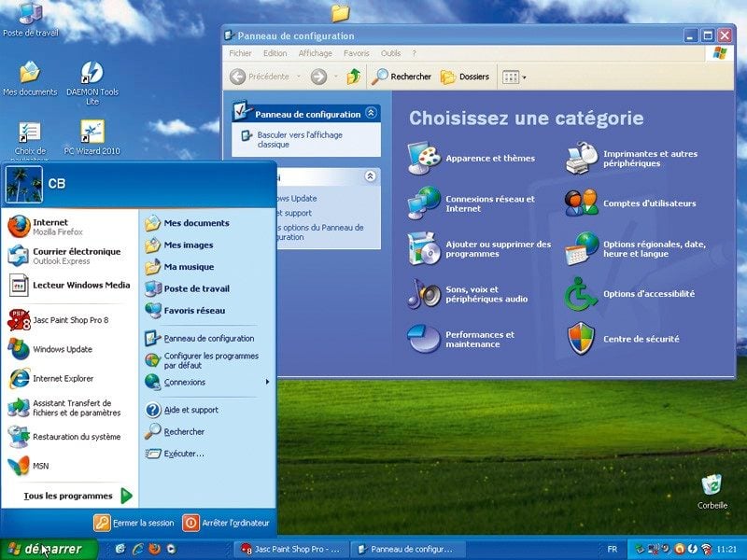This screenshot has width=747, height=560.
Task: Click Panneau de configur... taskbar button
Action: coord(406,549)
